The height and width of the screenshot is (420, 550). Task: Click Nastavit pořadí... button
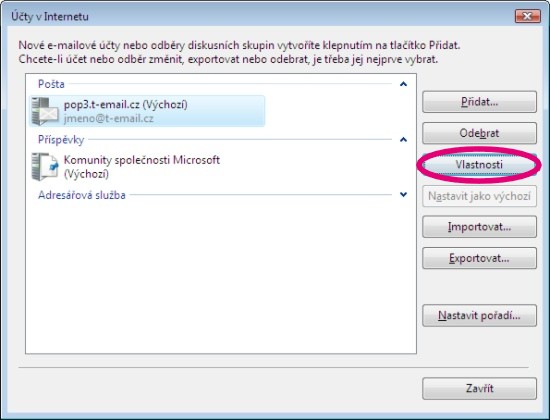click(479, 315)
